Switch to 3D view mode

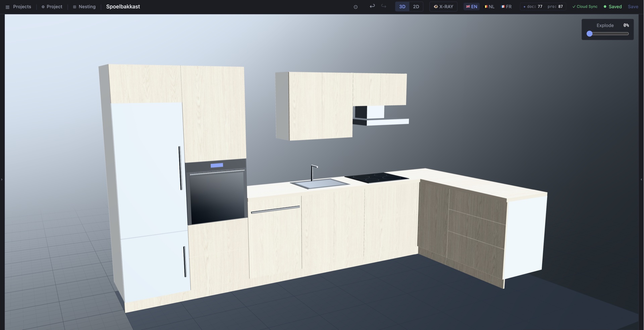[402, 7]
